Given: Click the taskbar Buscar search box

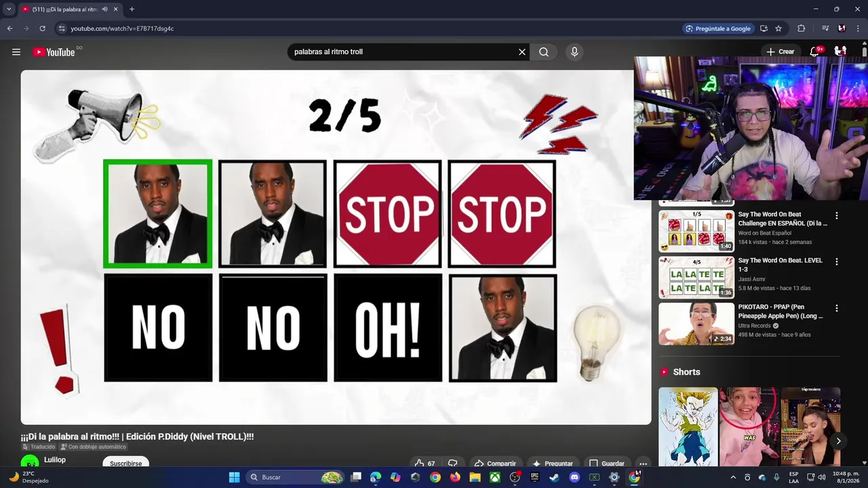Looking at the screenshot, I should 295,477.
